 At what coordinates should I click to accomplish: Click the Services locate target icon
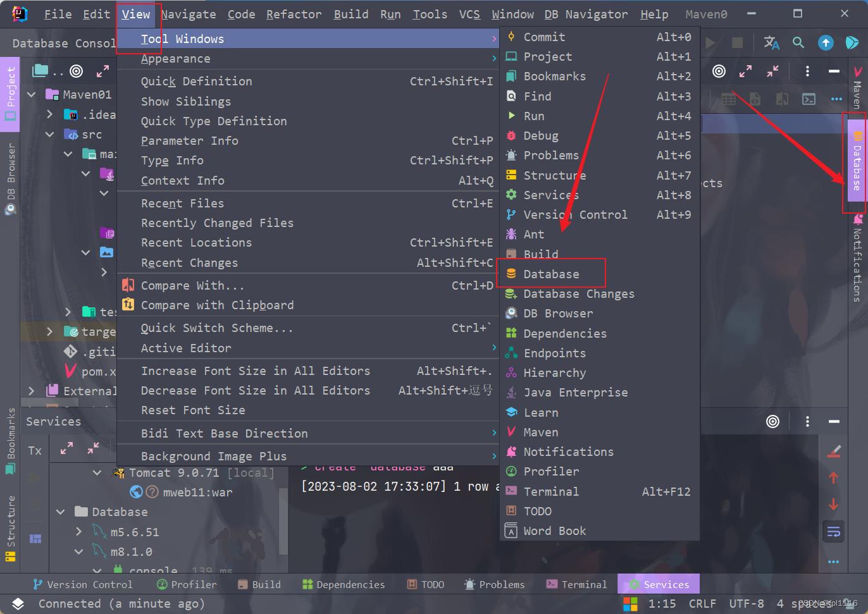(x=772, y=421)
